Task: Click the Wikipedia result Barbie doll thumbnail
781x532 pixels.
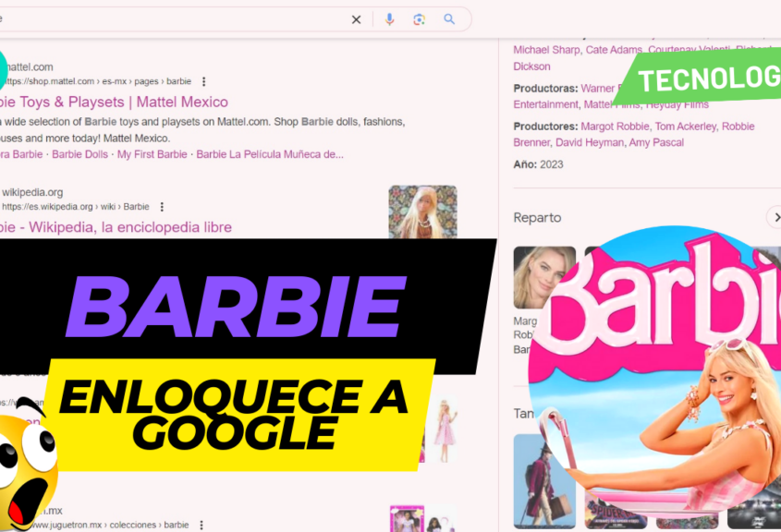Action: click(423, 212)
